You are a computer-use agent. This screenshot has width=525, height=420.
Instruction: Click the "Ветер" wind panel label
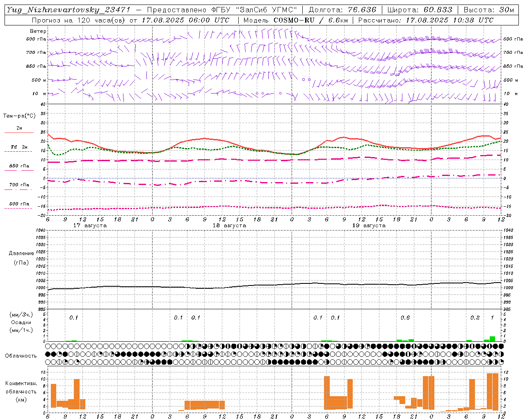38,31
